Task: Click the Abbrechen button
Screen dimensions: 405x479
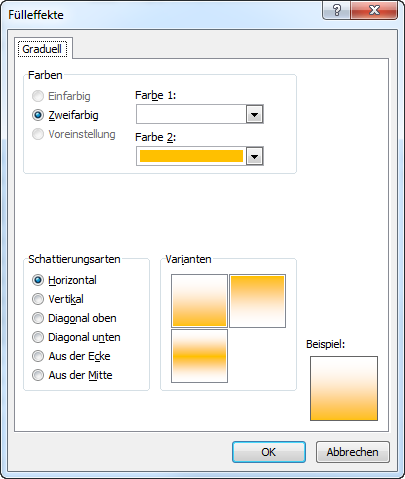Action: click(353, 452)
